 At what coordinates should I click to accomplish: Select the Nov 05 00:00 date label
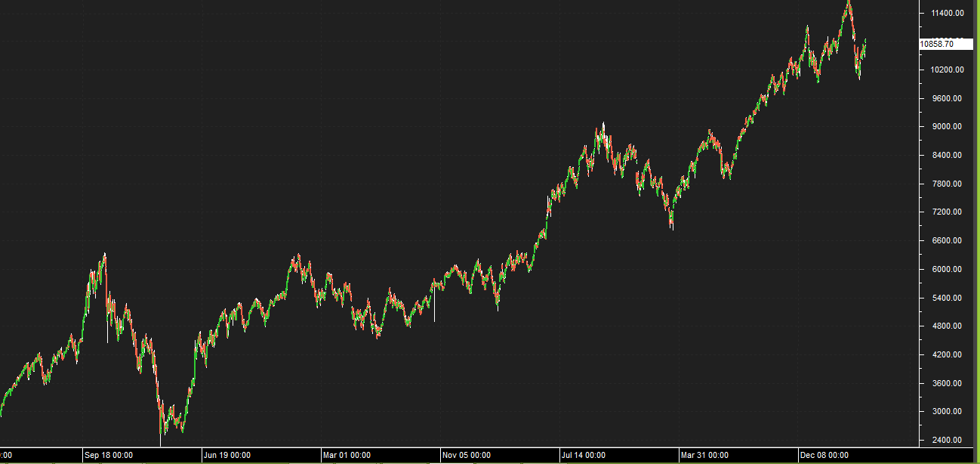[464, 456]
